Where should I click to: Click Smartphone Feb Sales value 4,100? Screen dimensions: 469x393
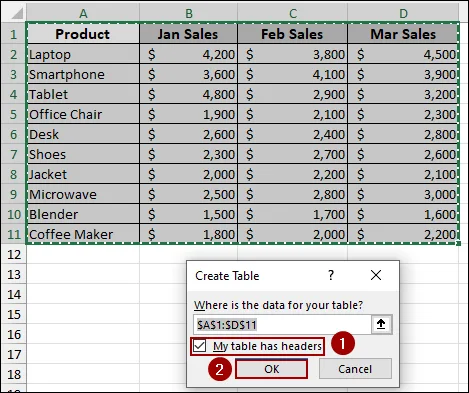(292, 74)
